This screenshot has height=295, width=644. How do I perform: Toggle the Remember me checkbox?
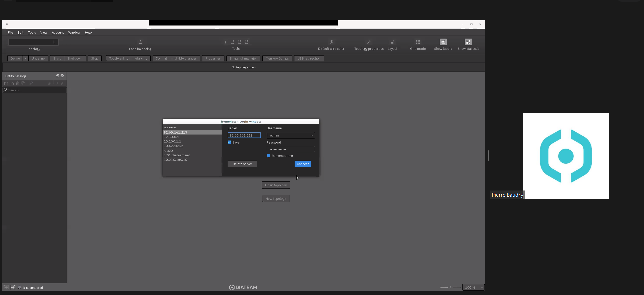pyautogui.click(x=268, y=156)
